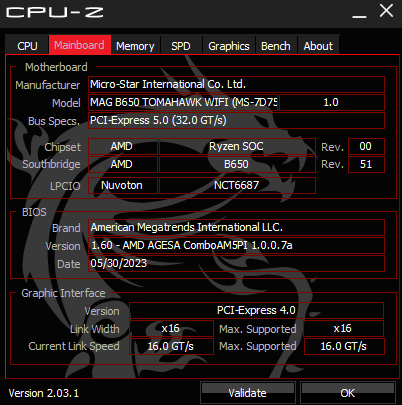
Task: Go to the Graphics tab
Action: pyautogui.click(x=229, y=45)
